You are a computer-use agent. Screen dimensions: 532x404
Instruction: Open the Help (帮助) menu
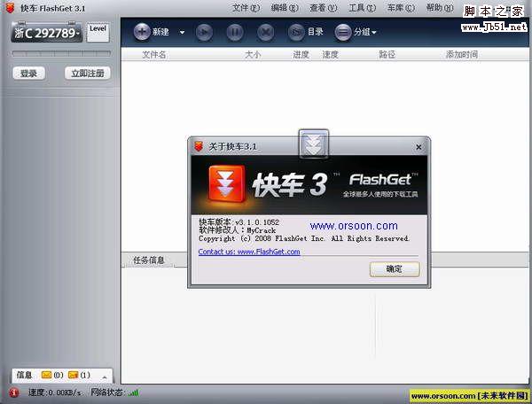[x=440, y=8]
